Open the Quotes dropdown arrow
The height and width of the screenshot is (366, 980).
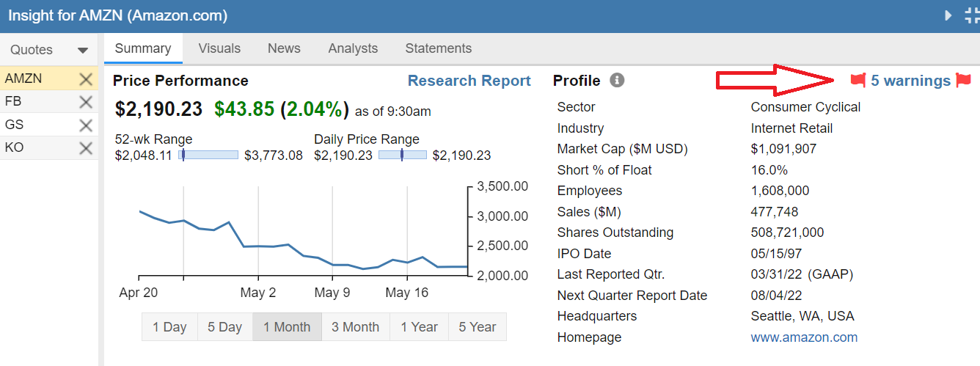pos(83,51)
